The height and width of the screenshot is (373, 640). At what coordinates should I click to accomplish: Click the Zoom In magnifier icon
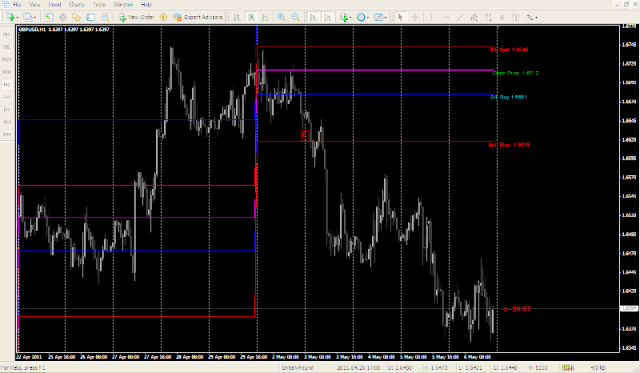coord(281,17)
